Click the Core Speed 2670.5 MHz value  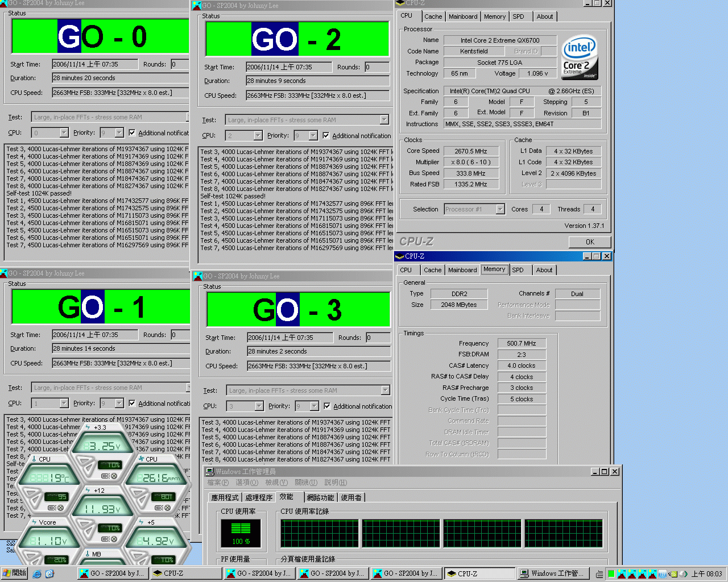point(471,151)
